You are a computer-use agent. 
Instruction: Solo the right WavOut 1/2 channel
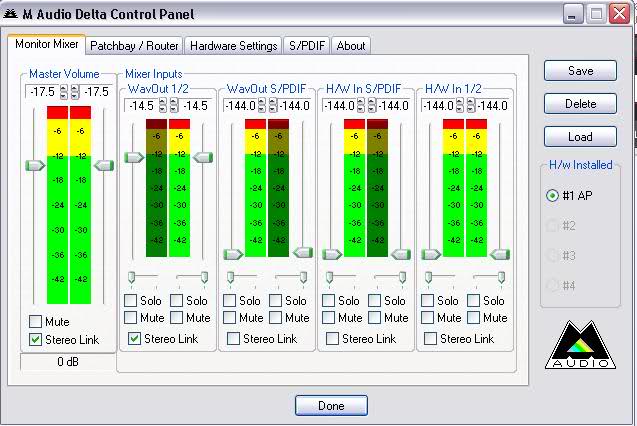tap(176, 301)
